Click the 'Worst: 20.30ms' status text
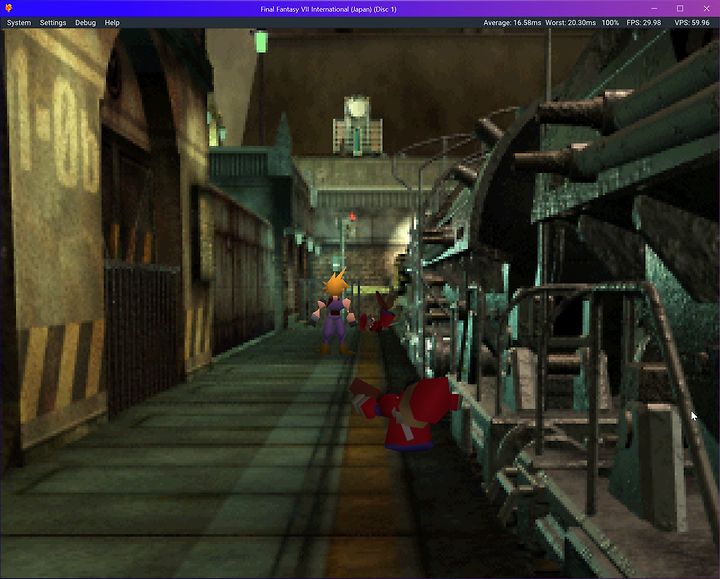The width and height of the screenshot is (720, 579). [570, 22]
